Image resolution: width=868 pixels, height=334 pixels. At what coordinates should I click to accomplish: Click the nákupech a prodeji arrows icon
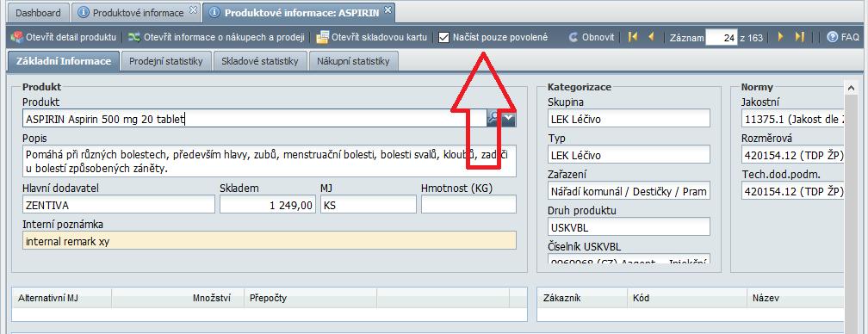(134, 37)
